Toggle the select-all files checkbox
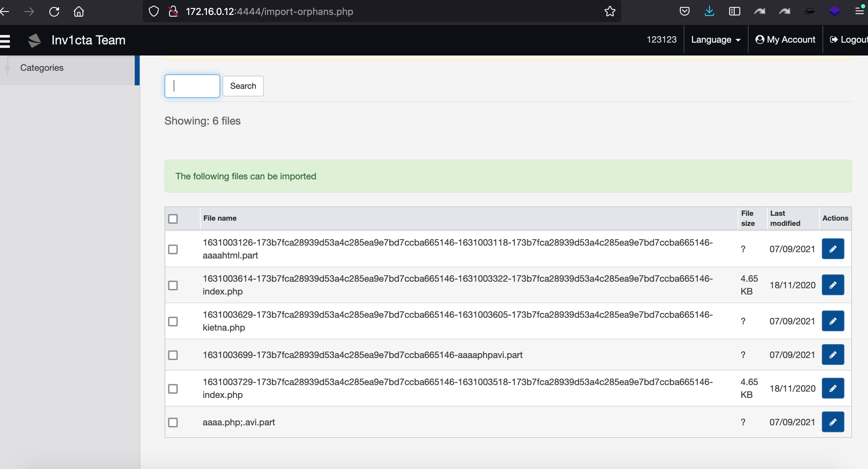 (x=173, y=219)
